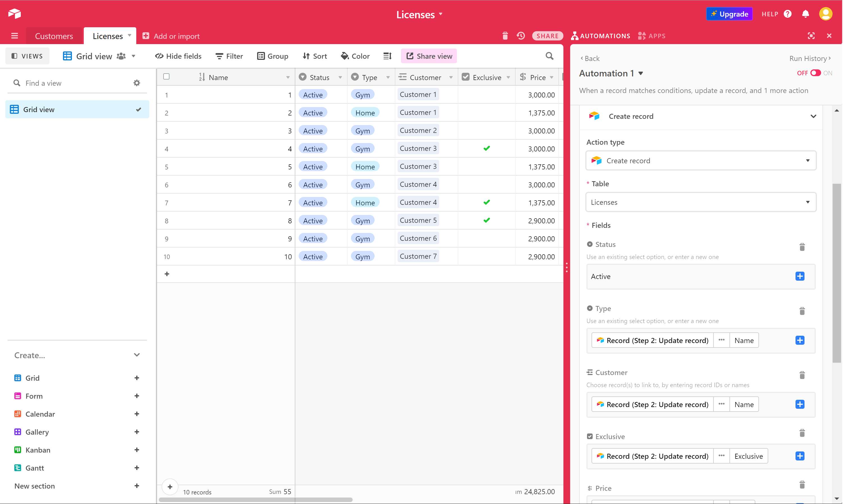The width and height of the screenshot is (843, 504).
Task: Add a new Gantt view with plus
Action: [x=137, y=468]
